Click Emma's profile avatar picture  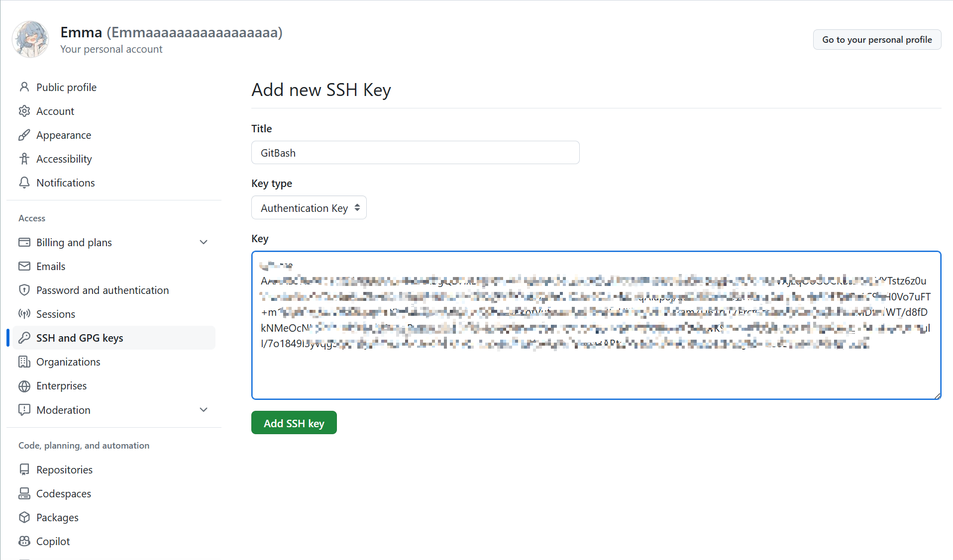[31, 39]
